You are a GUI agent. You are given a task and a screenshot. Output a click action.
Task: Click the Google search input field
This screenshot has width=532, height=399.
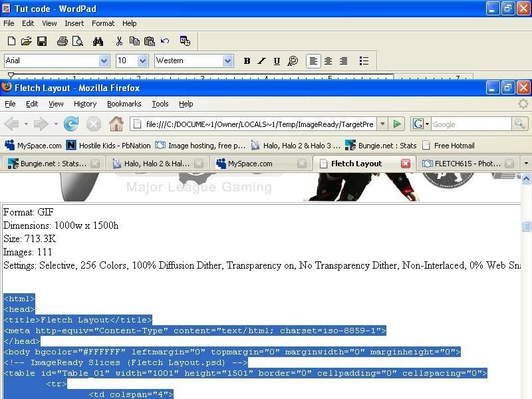pyautogui.click(x=471, y=124)
